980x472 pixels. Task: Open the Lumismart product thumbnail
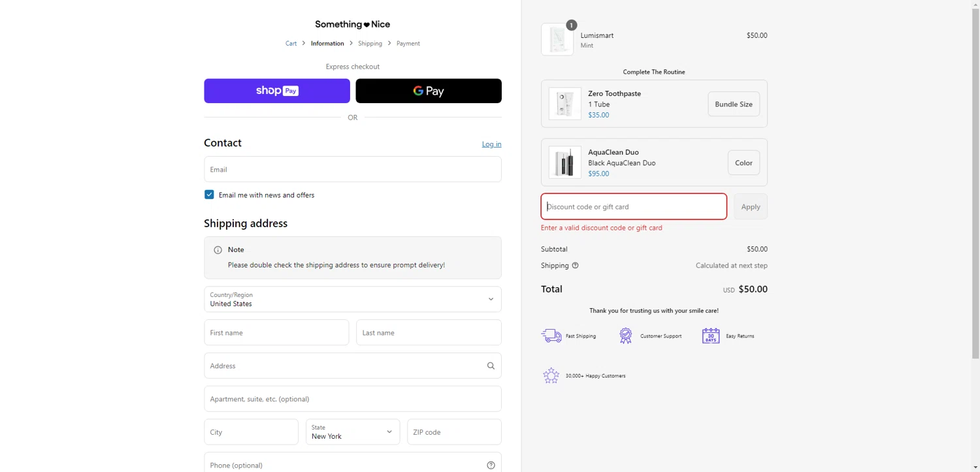click(557, 40)
